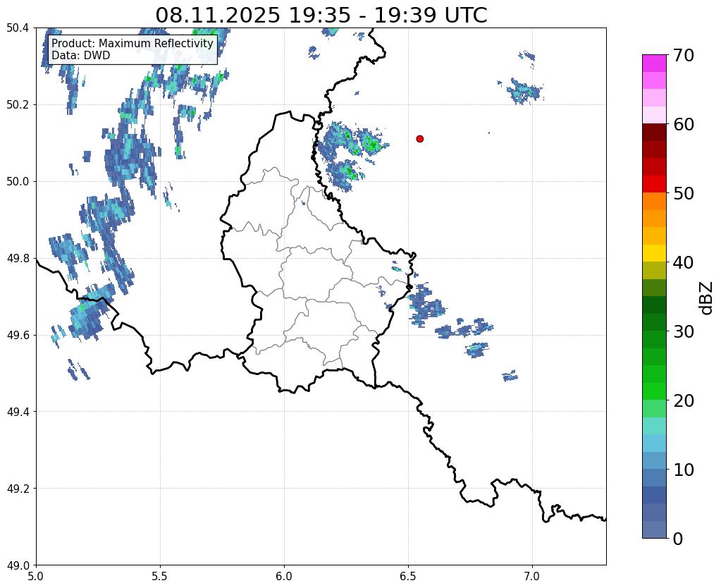Image resolution: width=721 pixels, height=588 pixels.
Task: Click the colorbar tick label 70
Action: tap(684, 55)
